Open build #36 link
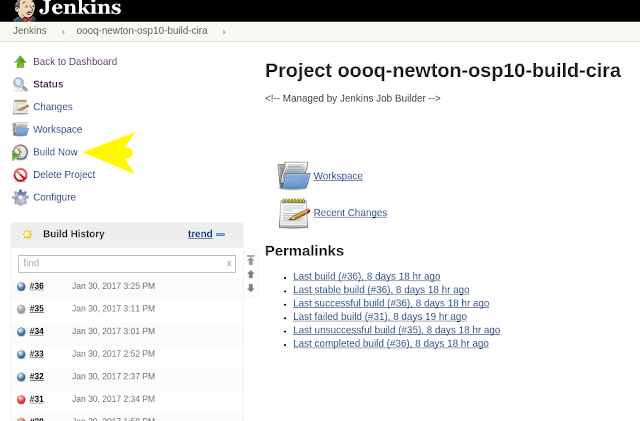This screenshot has height=421, width=640. pos(37,286)
